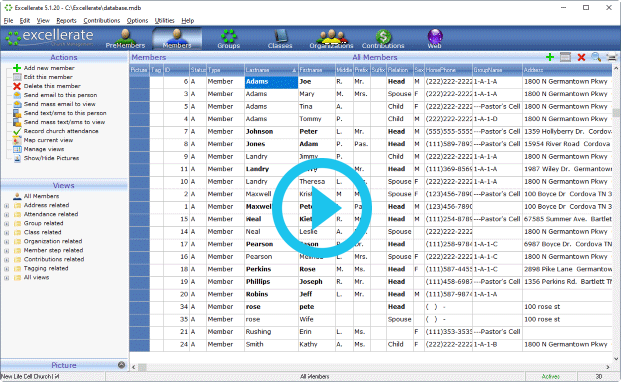Sort by the Lastname column header
This screenshot has height=382, width=621.
(271, 70)
